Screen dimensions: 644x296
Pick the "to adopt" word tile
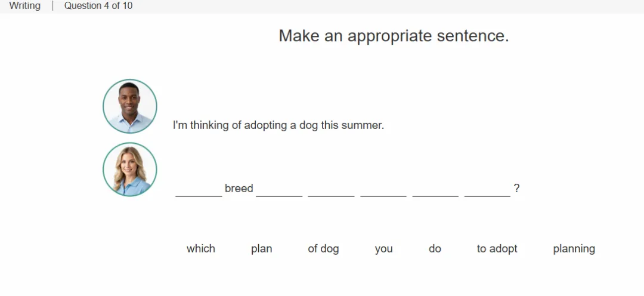coord(497,249)
